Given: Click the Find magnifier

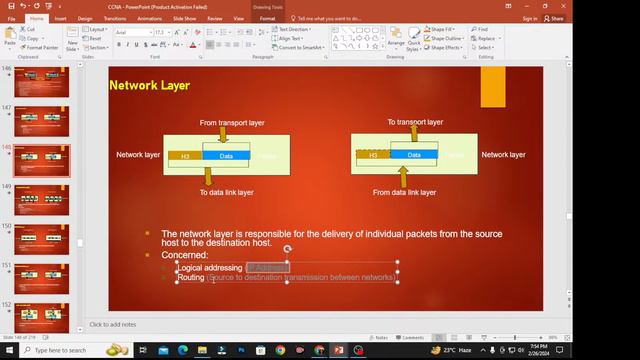Looking at the screenshot, I should [479, 29].
